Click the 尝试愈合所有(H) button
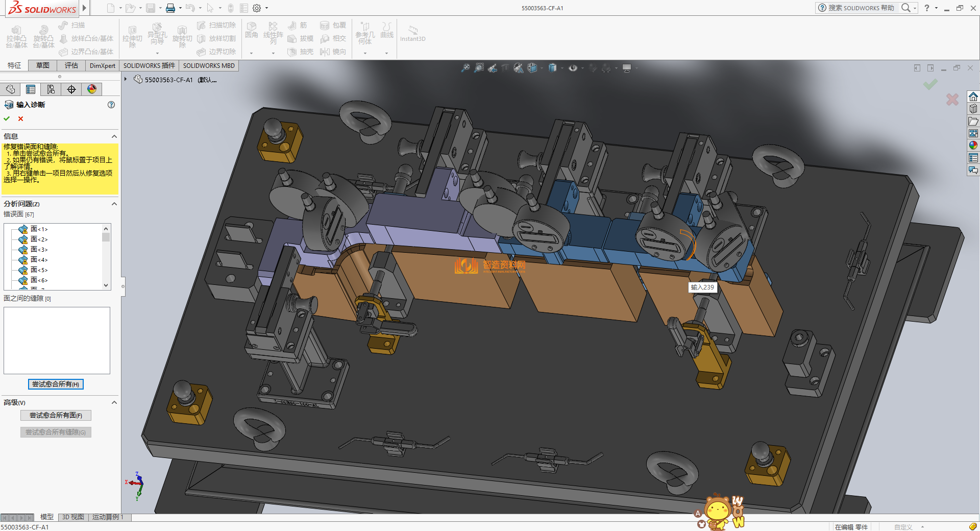 coord(56,384)
